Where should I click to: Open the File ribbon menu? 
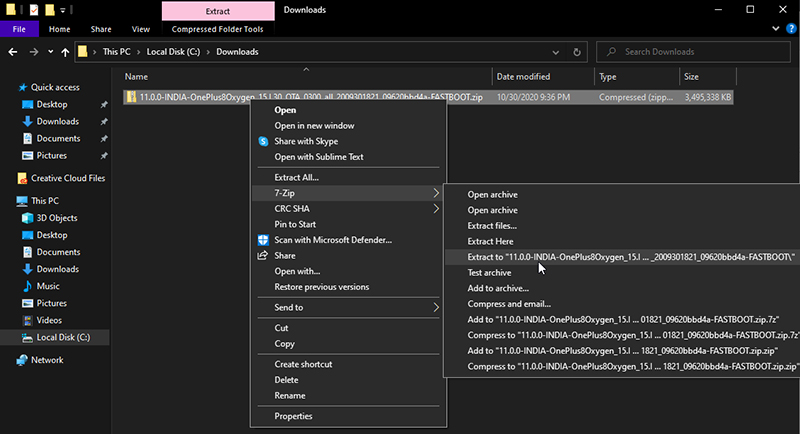(19, 29)
